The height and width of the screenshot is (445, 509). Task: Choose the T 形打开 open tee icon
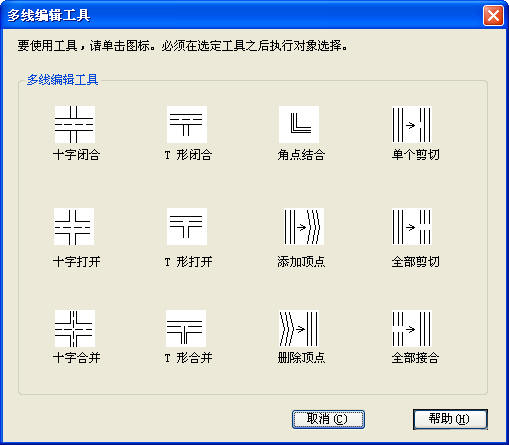[187, 227]
